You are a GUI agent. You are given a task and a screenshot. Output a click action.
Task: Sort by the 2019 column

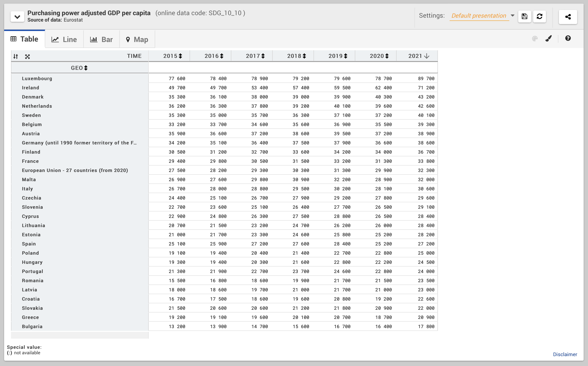pyautogui.click(x=346, y=56)
